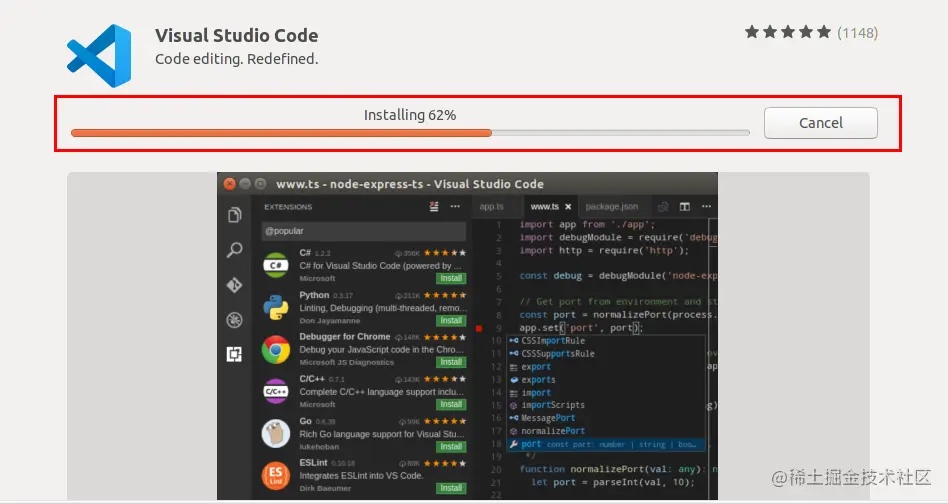Viewport: 948px width, 504px height.
Task: Open the EXTENSIONS panel more actions ellipsis
Action: [x=455, y=207]
